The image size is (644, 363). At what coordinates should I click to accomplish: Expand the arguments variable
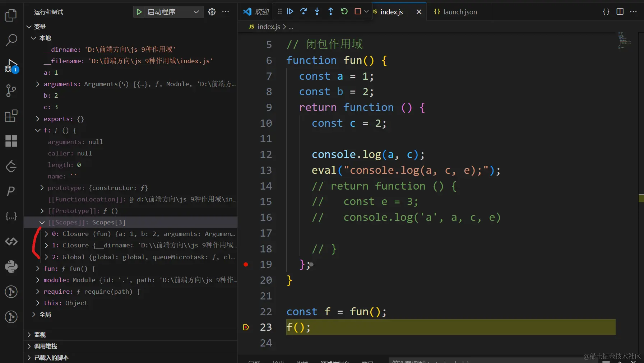(x=38, y=84)
